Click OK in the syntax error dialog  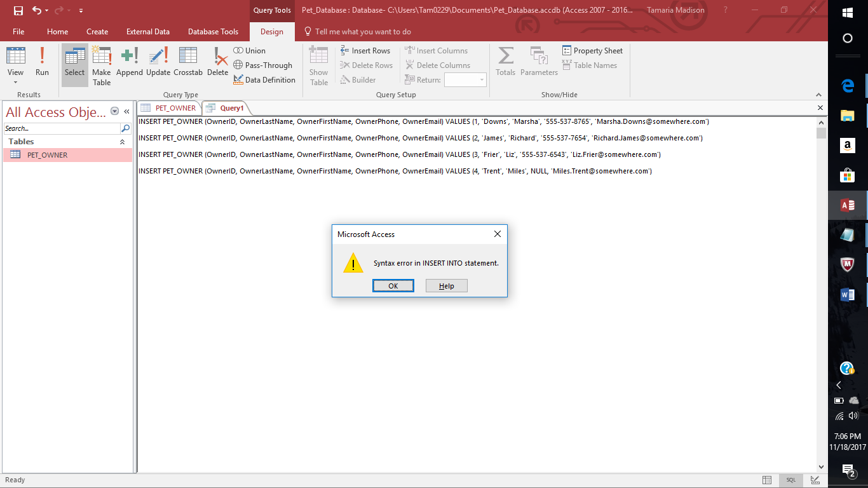pyautogui.click(x=393, y=286)
